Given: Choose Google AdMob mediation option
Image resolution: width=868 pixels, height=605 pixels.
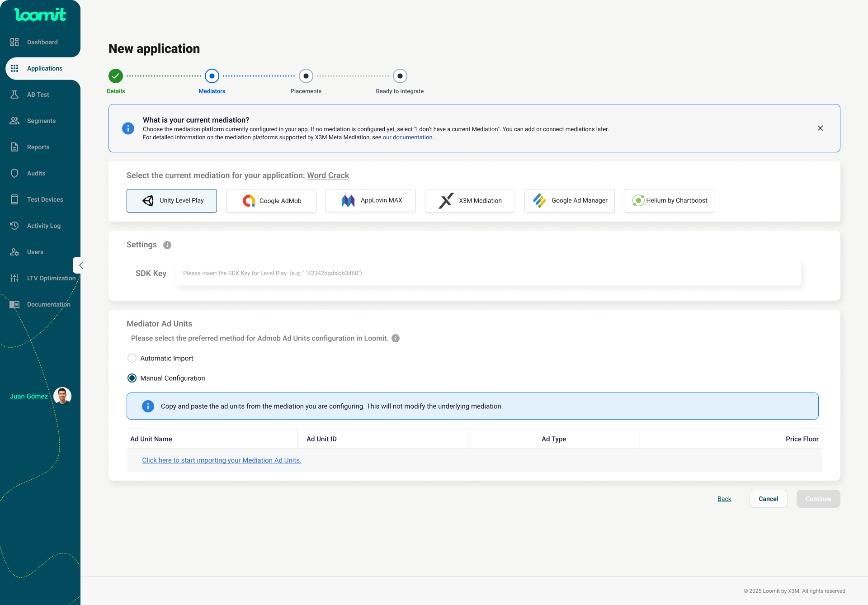Looking at the screenshot, I should coord(271,201).
